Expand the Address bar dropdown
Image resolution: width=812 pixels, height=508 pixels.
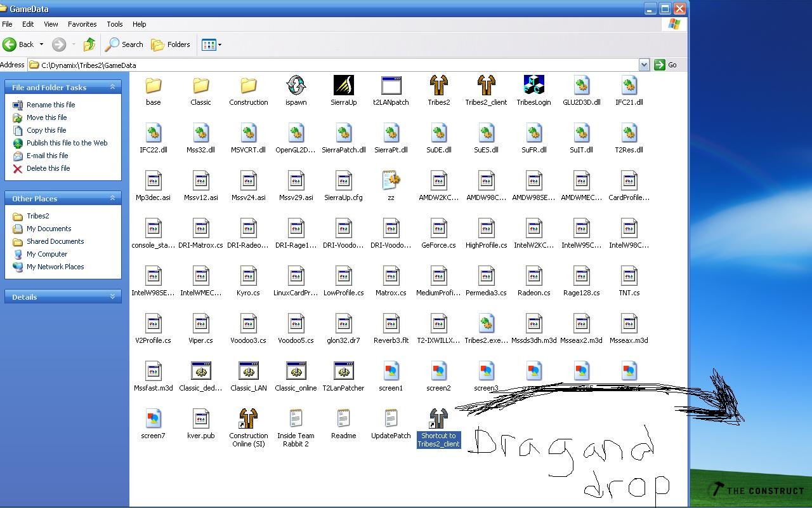click(644, 65)
